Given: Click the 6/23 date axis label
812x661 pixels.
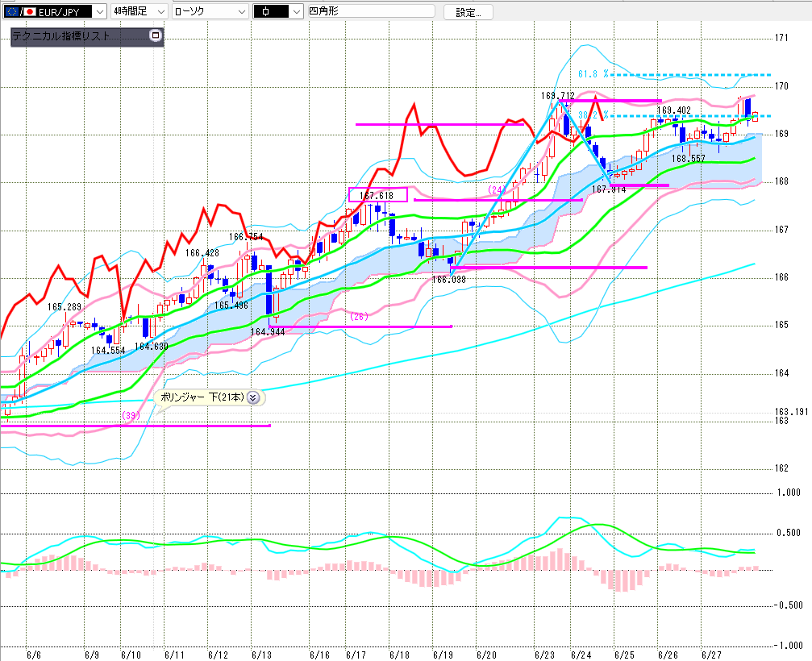Looking at the screenshot, I should (545, 655).
